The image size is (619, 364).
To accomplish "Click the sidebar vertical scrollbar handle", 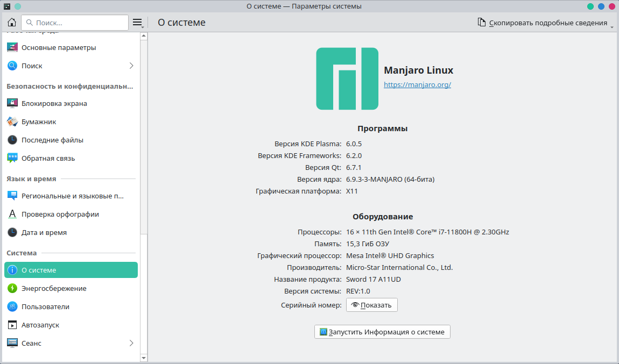I will click(x=144, y=136).
